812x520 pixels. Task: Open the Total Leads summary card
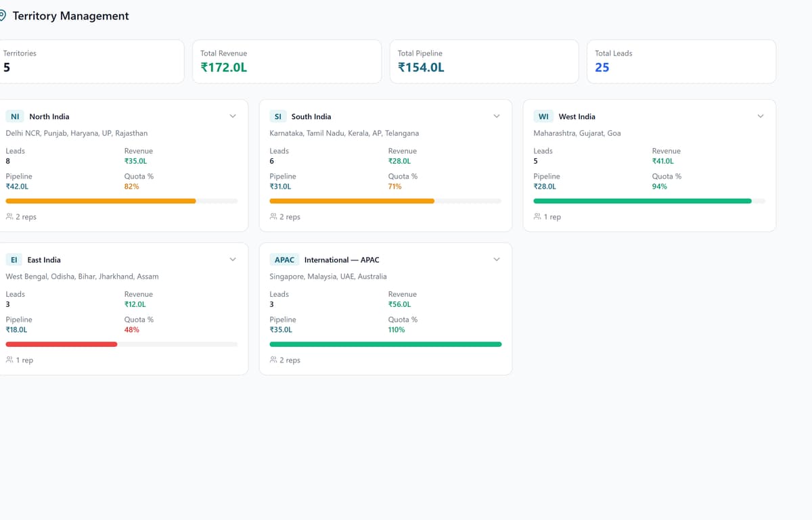pos(681,62)
